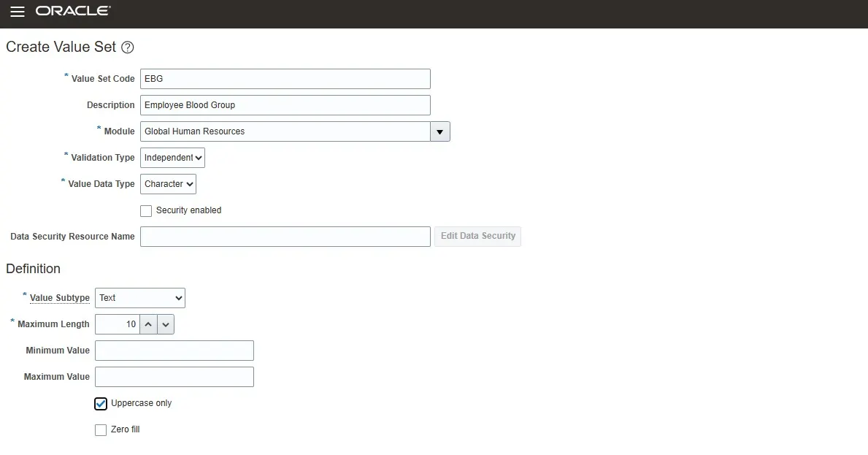
Task: Click the Value Set Code label
Action: click(103, 79)
